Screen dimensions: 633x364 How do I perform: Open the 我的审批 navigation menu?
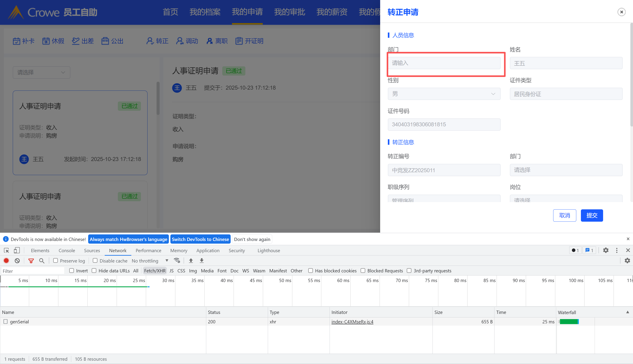pyautogui.click(x=290, y=12)
